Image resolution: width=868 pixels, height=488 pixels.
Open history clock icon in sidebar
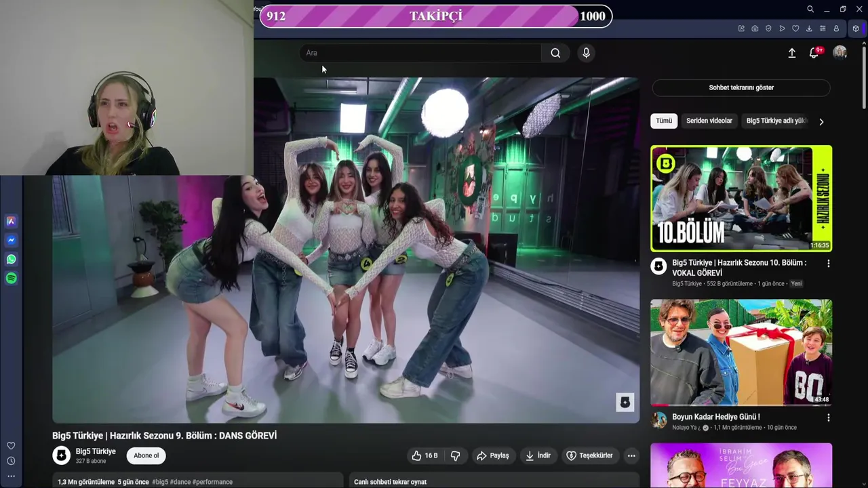11,461
